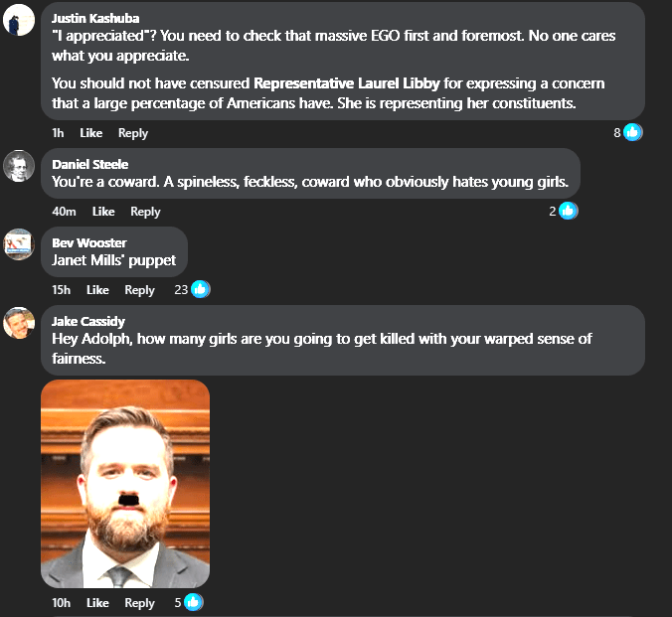Like Jake Cassidy's comment

tap(97, 603)
